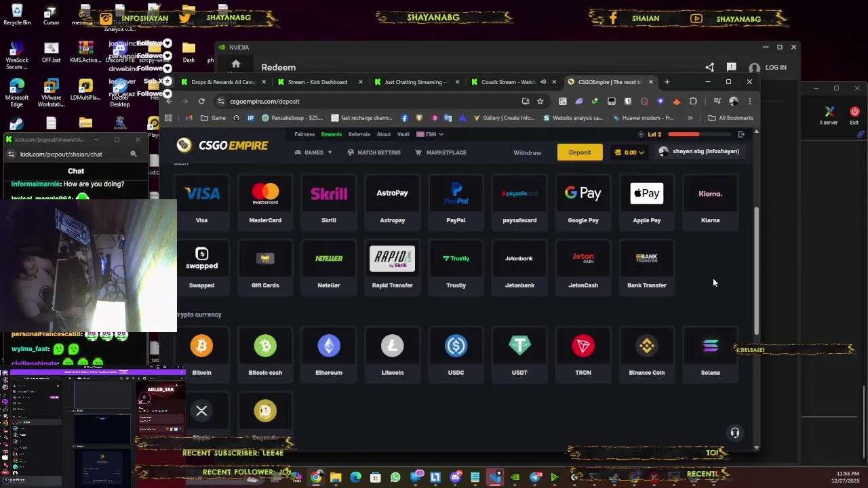Select Rapid Transfer by Skrill
The height and width of the screenshot is (488, 868).
pos(392,267)
